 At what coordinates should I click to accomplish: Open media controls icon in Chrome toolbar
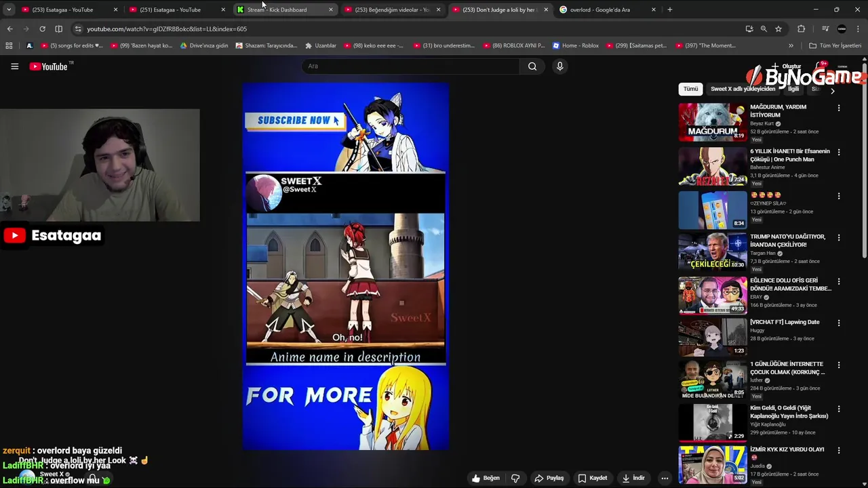tap(825, 28)
